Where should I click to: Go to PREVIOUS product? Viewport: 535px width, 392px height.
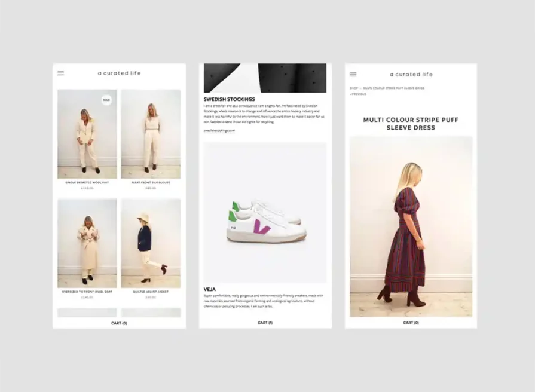[358, 94]
